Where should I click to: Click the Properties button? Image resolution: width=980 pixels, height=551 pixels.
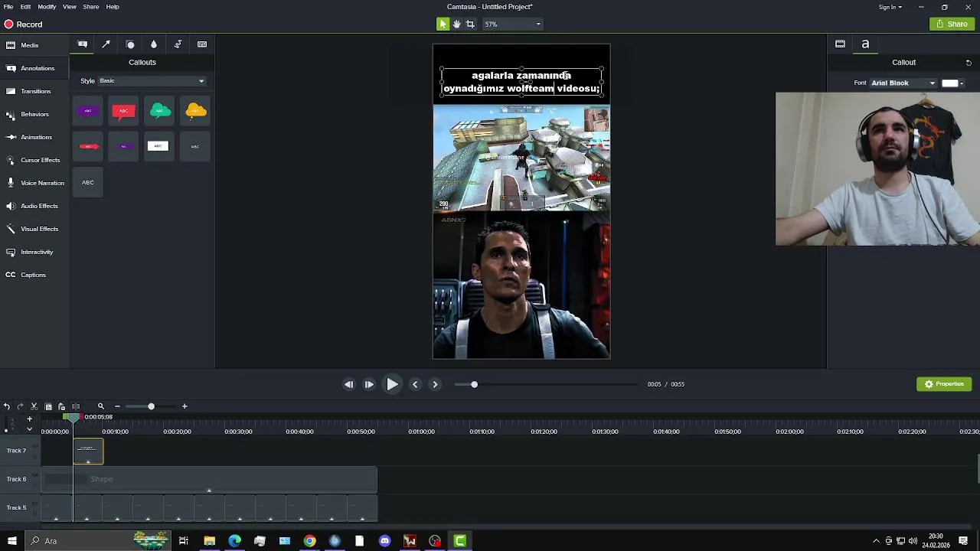[944, 384]
